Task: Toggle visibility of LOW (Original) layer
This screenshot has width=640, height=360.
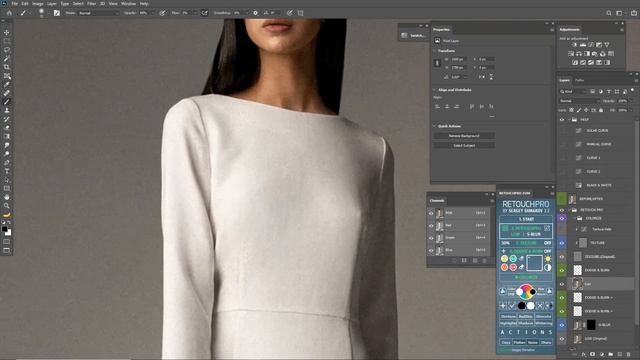Action: pyautogui.click(x=562, y=339)
